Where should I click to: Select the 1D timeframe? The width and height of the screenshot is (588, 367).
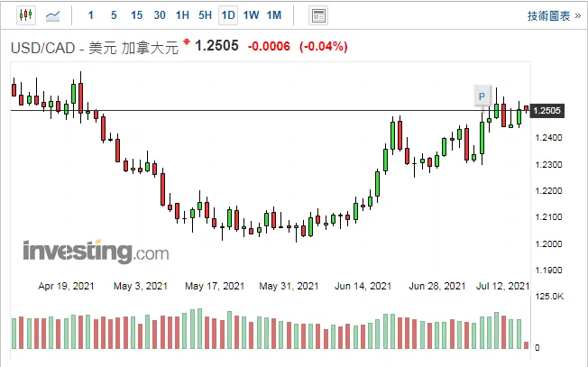pyautogui.click(x=228, y=15)
